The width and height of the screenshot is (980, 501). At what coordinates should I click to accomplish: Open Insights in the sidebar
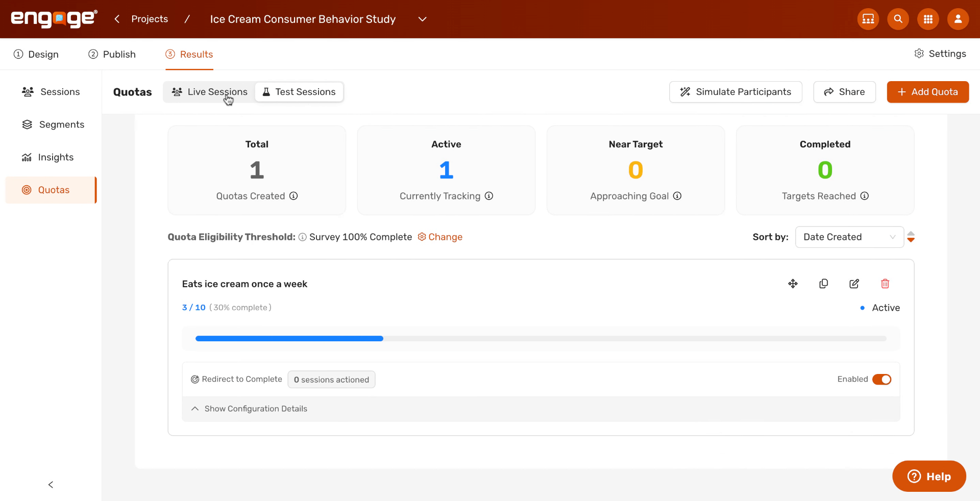(x=51, y=157)
